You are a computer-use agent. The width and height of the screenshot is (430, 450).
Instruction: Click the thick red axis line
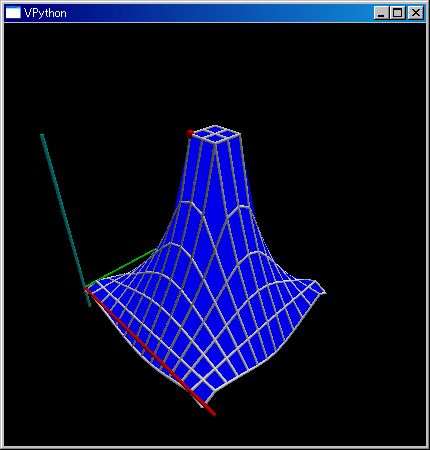click(150, 352)
